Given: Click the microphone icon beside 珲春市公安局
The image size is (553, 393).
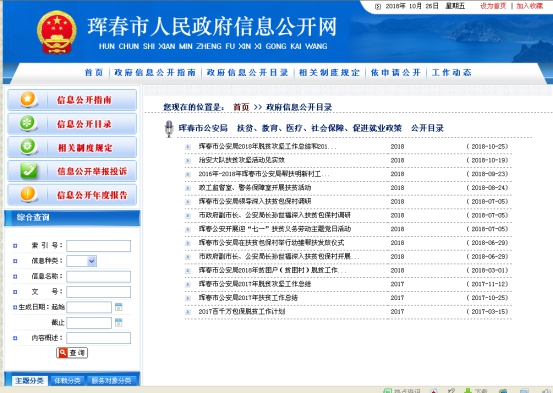Looking at the screenshot, I should (x=169, y=129).
